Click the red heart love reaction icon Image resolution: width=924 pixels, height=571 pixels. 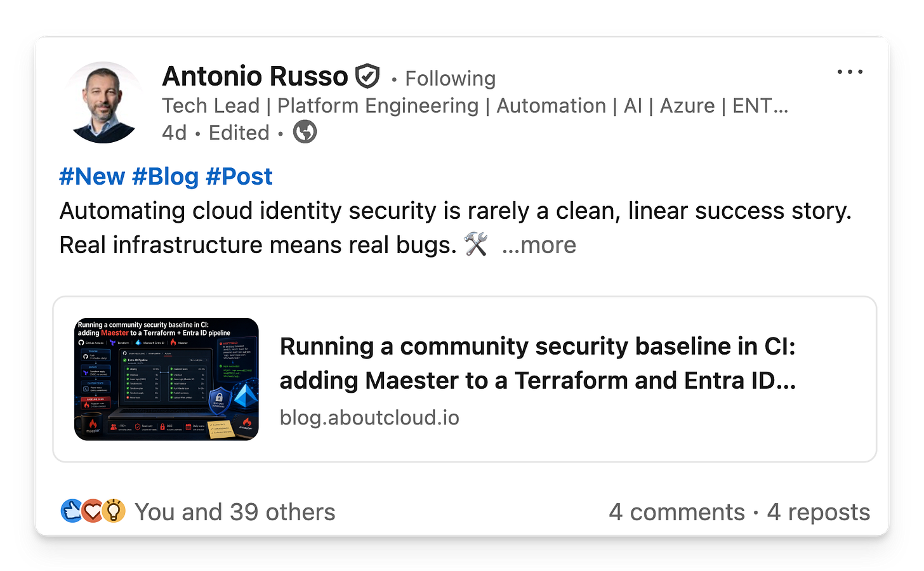point(93,511)
